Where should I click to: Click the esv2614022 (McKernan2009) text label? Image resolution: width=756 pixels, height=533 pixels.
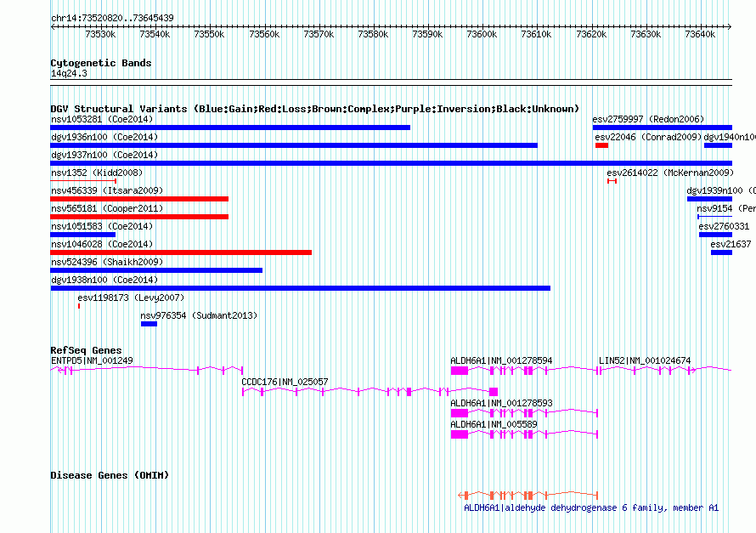click(670, 173)
